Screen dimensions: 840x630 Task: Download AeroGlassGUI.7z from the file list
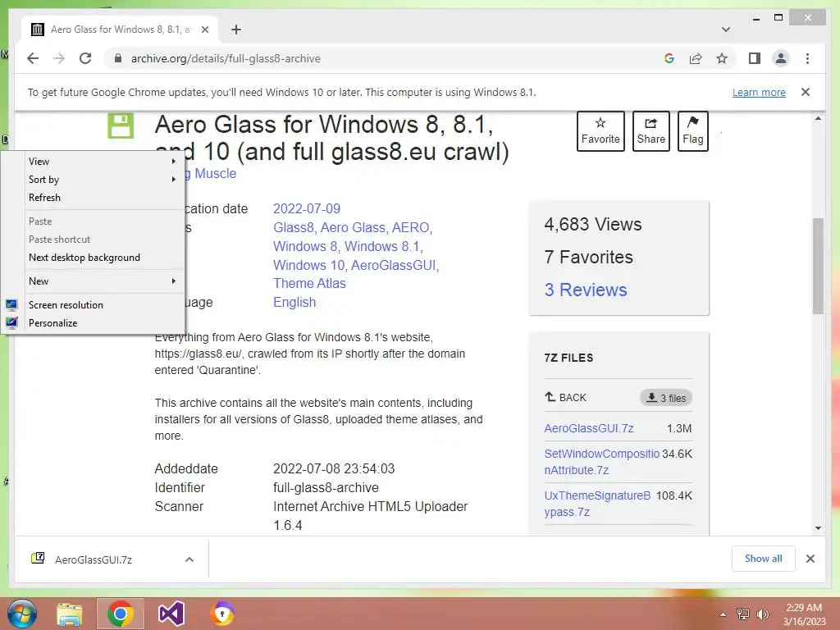coord(589,428)
